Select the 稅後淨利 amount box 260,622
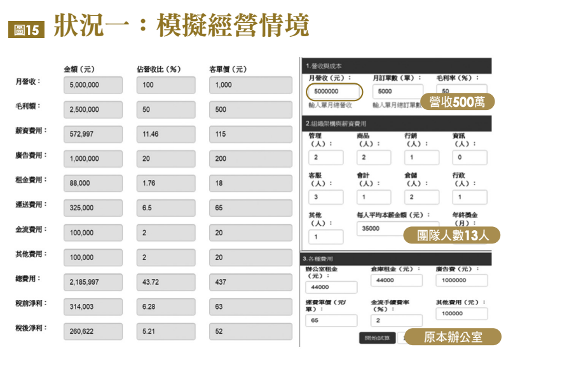588x370 pixels. click(x=93, y=331)
